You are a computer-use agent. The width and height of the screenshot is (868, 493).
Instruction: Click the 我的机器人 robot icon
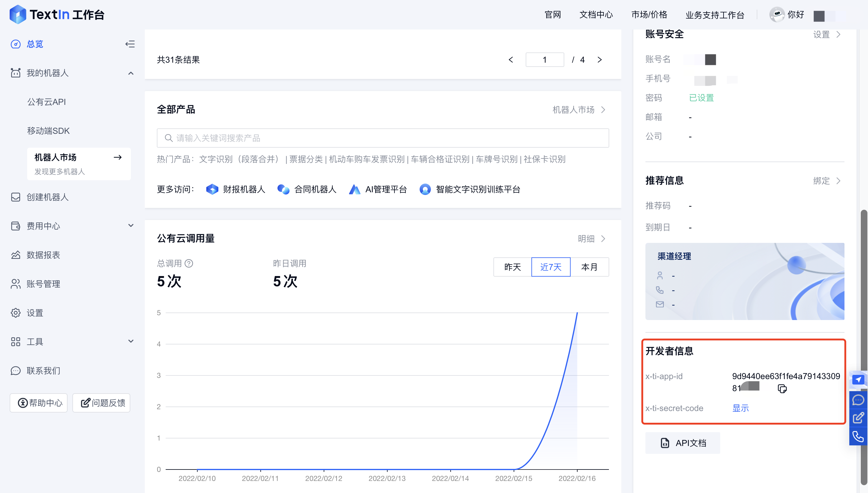16,73
